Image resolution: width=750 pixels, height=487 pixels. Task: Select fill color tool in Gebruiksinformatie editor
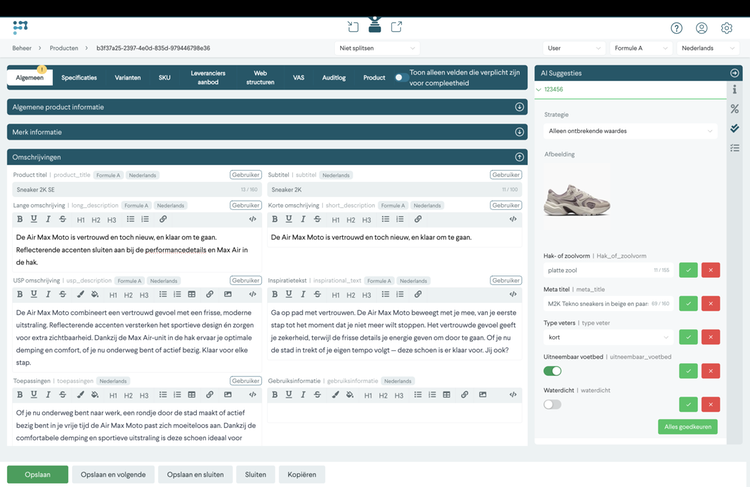[350, 395]
